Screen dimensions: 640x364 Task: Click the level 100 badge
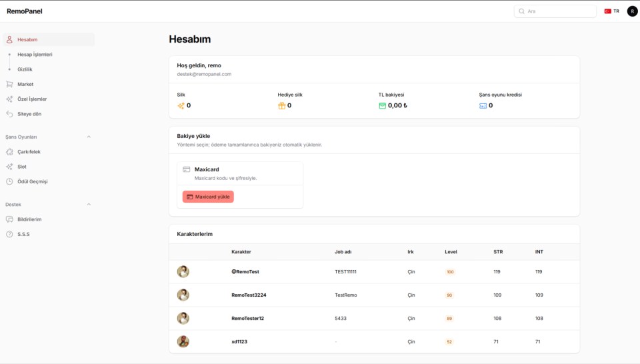450,272
